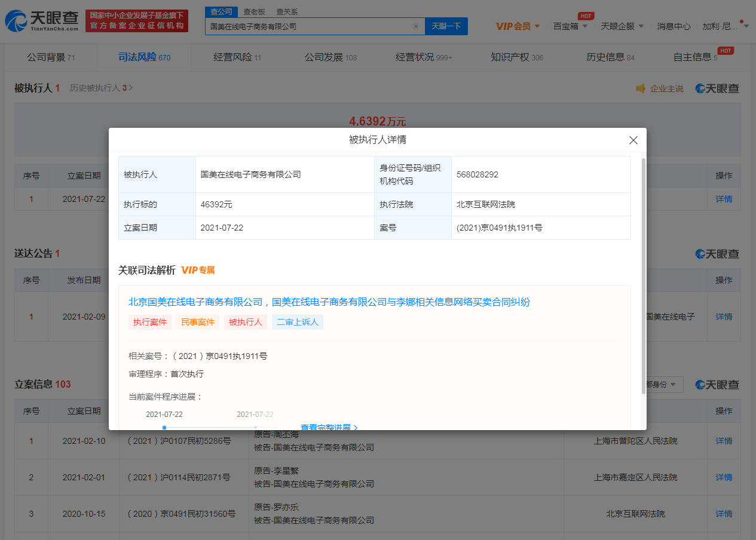Open 详情 for the 被执行人 row
Screen dimensions: 756x540
[x=724, y=199]
